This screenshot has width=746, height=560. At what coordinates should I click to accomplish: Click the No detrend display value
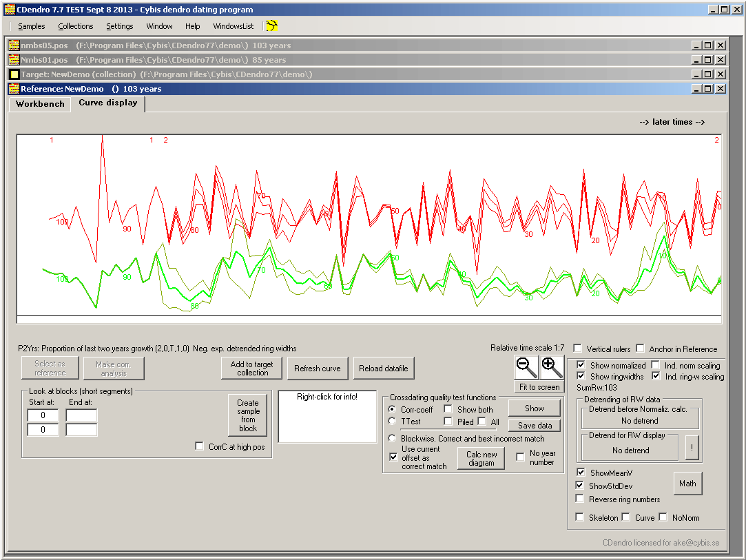[x=630, y=450]
